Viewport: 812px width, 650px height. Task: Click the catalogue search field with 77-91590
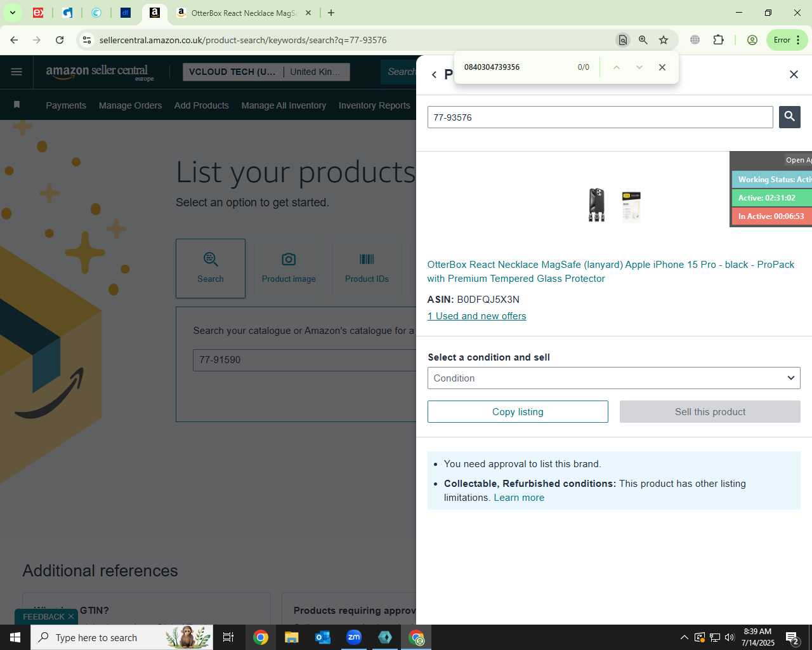coord(304,360)
